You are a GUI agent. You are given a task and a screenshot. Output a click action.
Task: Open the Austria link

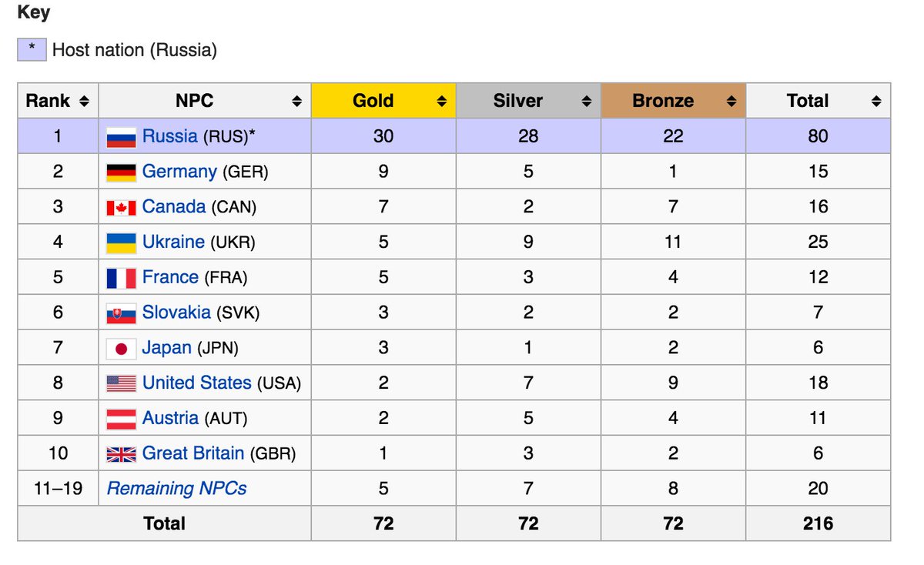(x=170, y=418)
